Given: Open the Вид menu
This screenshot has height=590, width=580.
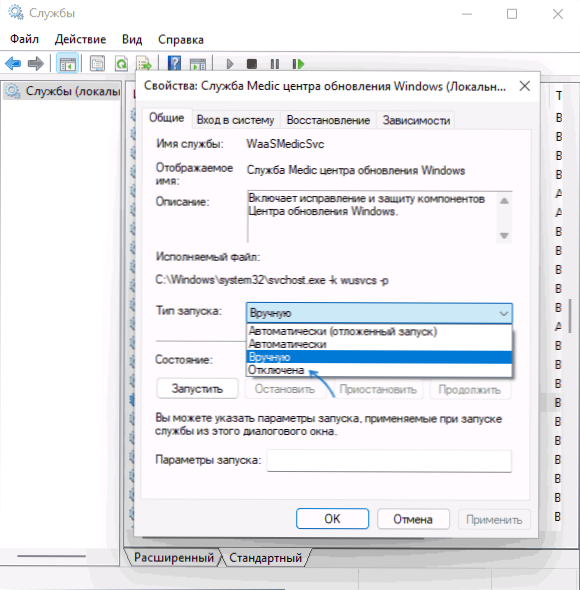Looking at the screenshot, I should (132, 39).
